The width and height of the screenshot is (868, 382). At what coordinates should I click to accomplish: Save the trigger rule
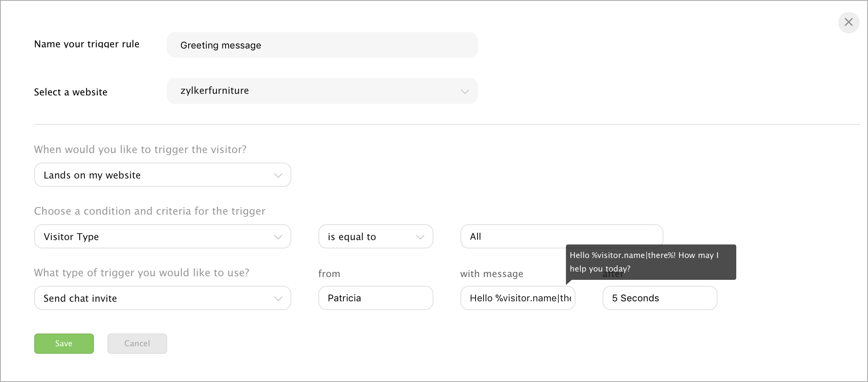pyautogui.click(x=64, y=343)
